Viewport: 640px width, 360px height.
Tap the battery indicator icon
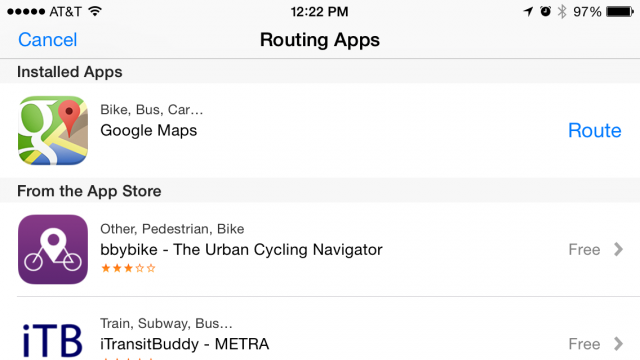coord(620,11)
